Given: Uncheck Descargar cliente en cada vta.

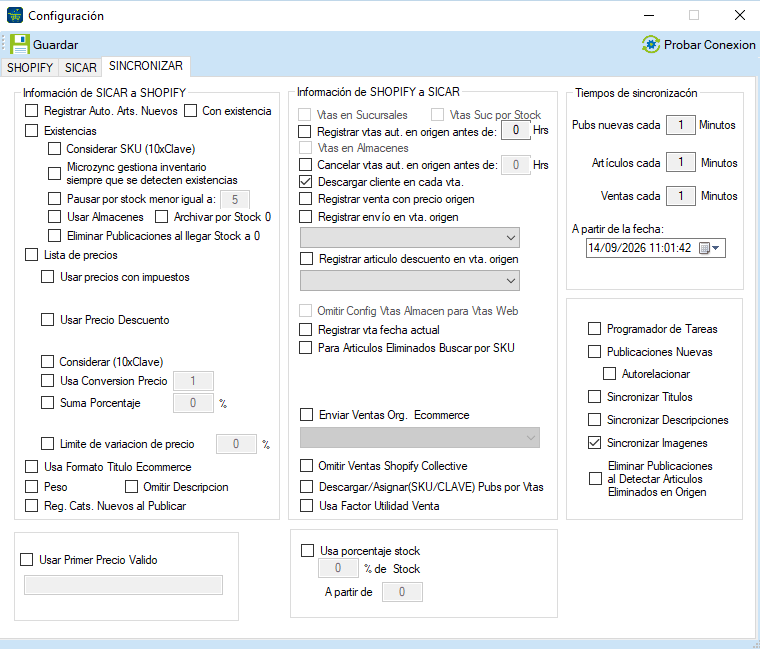Looking at the screenshot, I should tap(305, 182).
